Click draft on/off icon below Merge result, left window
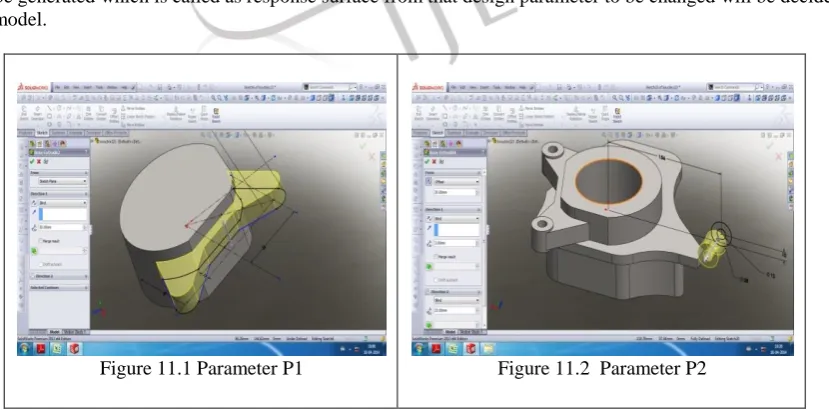The height and width of the screenshot is (410, 829). [34, 251]
